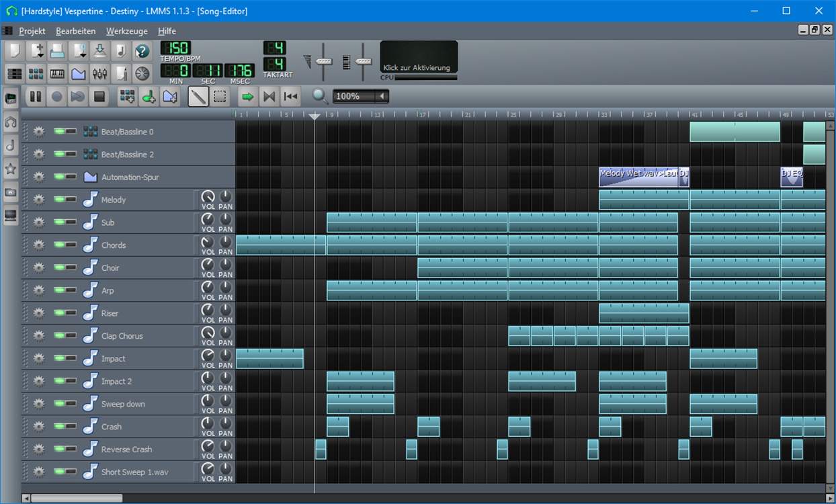Show the FX Mixer icon
The image size is (836, 504).
[x=99, y=73]
